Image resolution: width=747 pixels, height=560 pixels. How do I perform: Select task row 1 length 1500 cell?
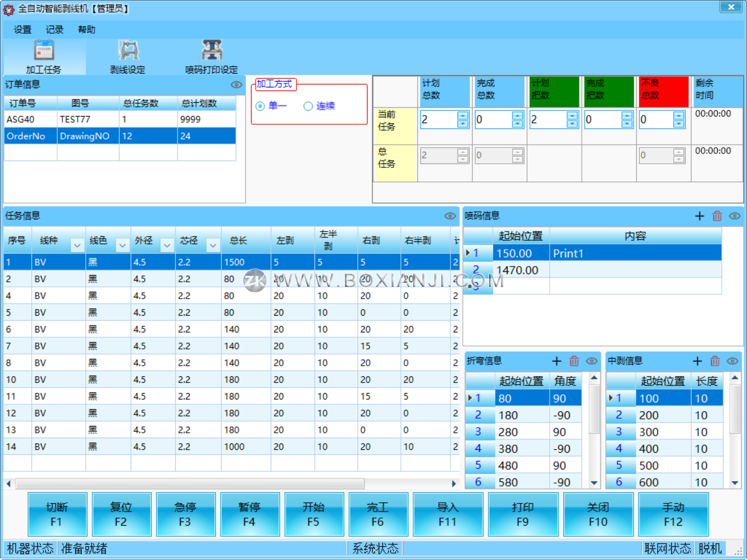click(246, 262)
